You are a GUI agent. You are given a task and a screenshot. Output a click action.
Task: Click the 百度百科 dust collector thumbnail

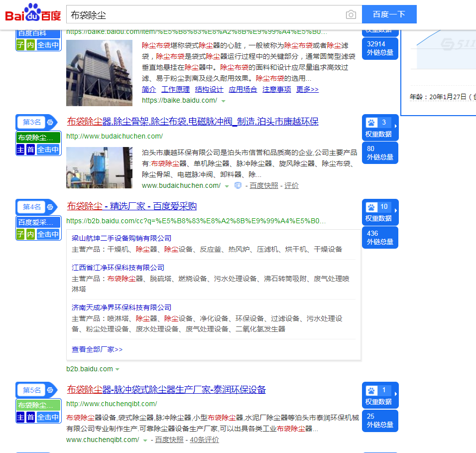click(x=99, y=73)
